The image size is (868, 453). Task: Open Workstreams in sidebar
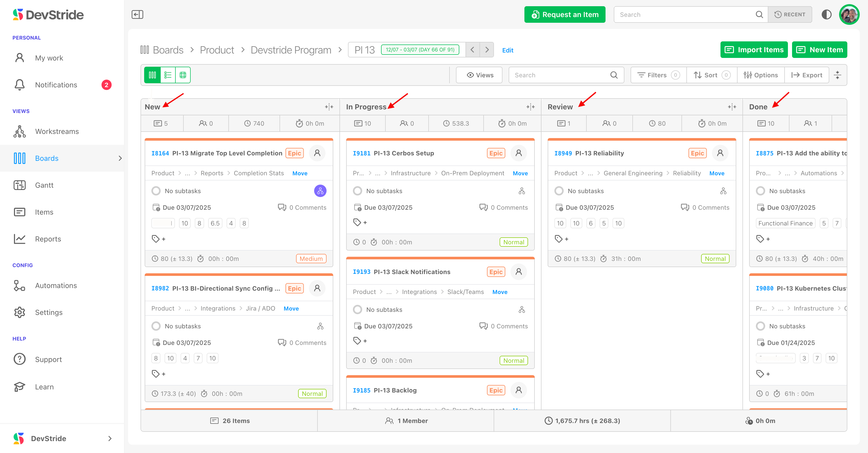(x=57, y=132)
